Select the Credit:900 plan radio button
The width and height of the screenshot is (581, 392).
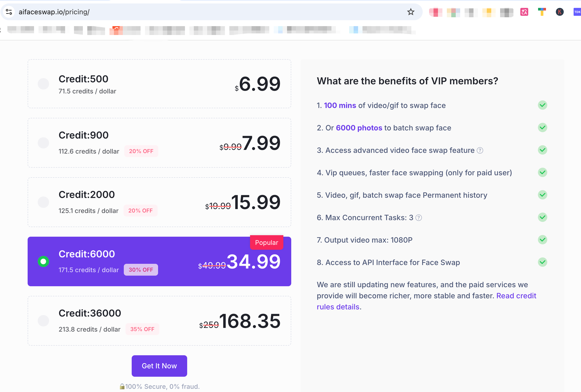(43, 143)
